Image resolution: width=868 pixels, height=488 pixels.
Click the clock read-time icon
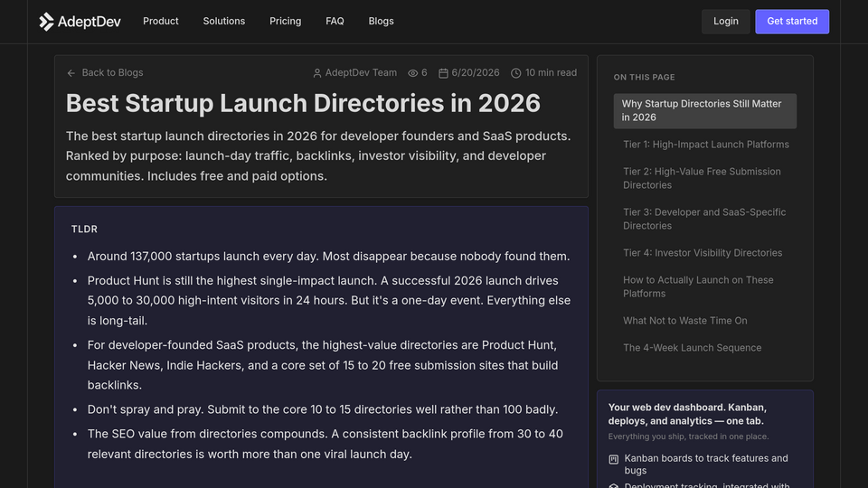click(x=516, y=73)
